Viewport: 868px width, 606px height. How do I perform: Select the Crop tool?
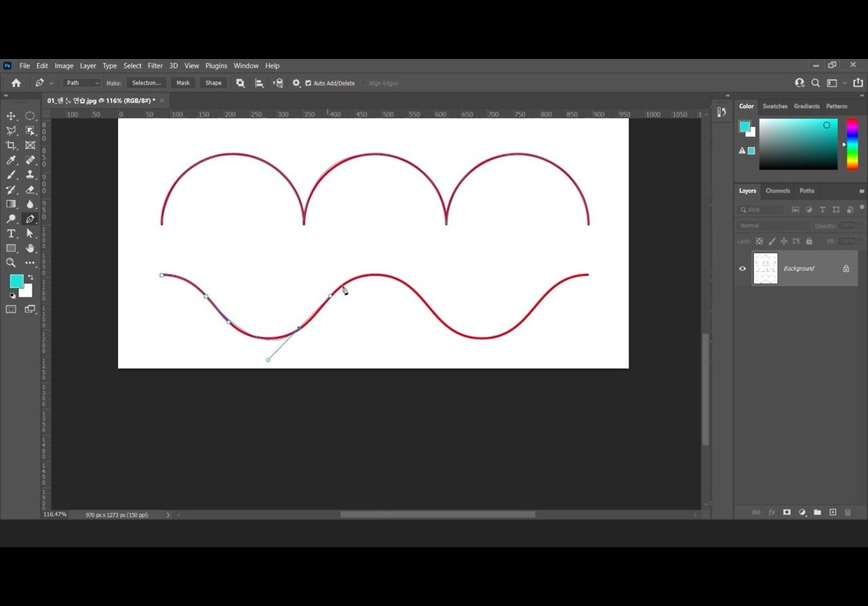[11, 145]
